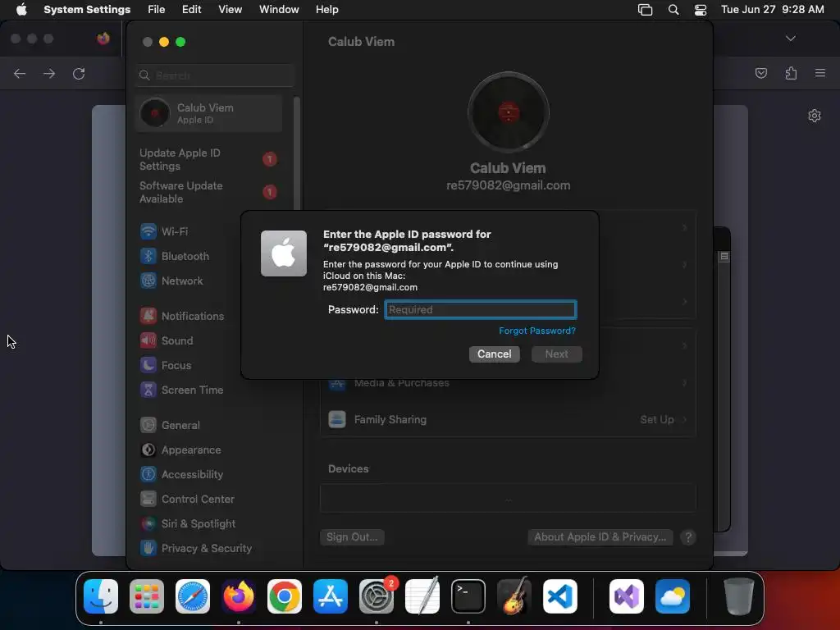
Task: Open the Trash in the Dock
Action: 739,596
